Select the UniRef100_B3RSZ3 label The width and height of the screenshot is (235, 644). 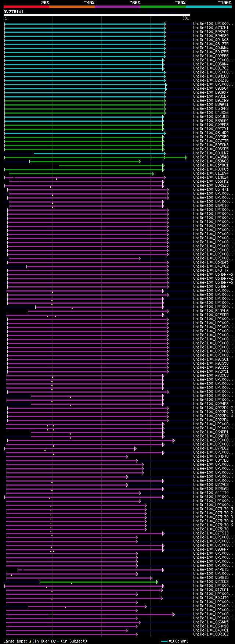point(211,185)
